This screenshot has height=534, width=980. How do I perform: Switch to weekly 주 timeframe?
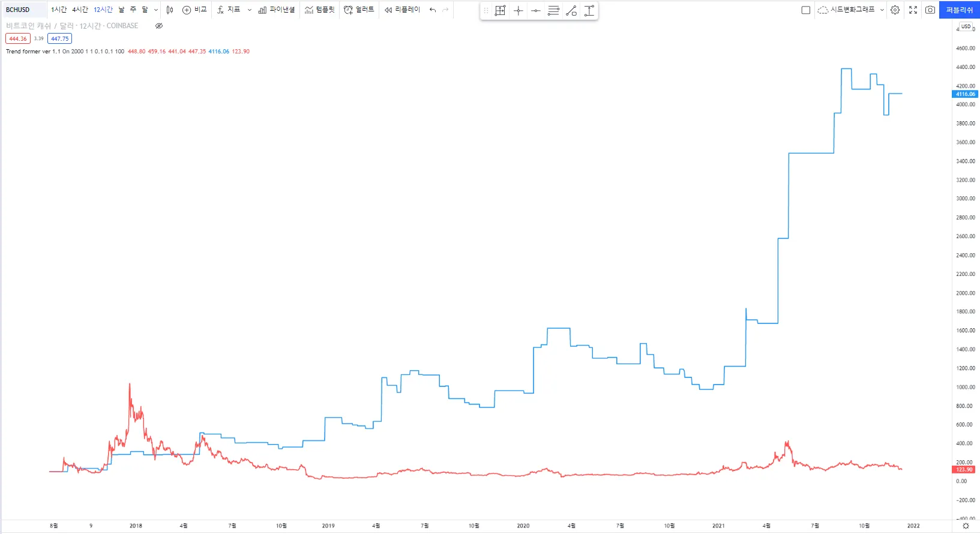click(133, 10)
